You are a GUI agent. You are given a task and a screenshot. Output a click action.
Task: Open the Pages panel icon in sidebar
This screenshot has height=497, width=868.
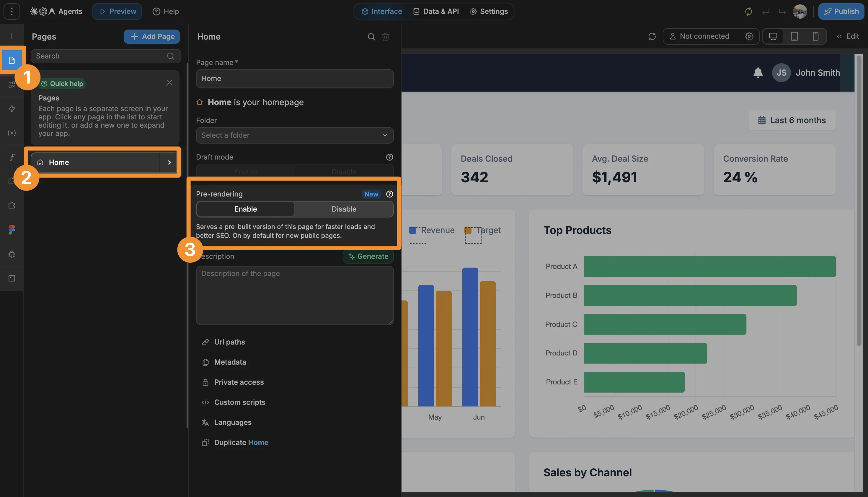pos(12,60)
